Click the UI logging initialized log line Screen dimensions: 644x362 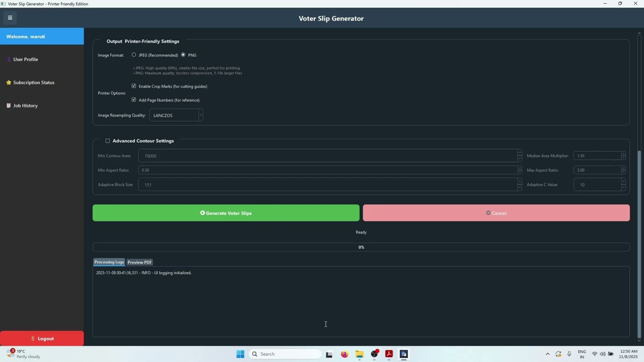pyautogui.click(x=144, y=273)
